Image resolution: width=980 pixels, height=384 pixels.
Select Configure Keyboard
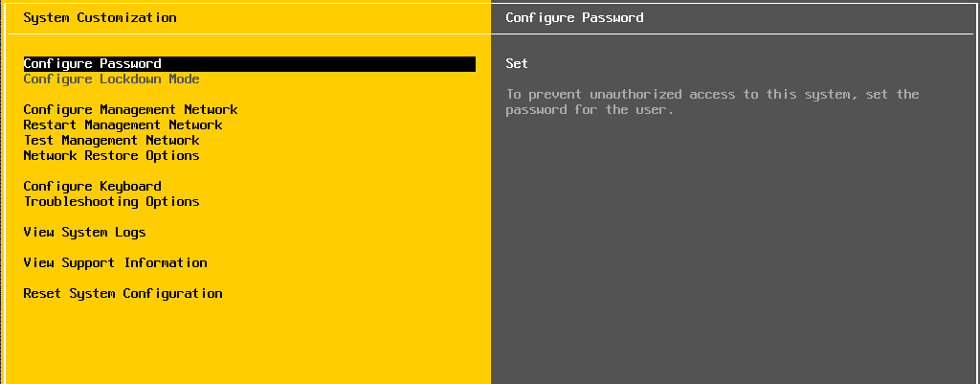[93, 187]
